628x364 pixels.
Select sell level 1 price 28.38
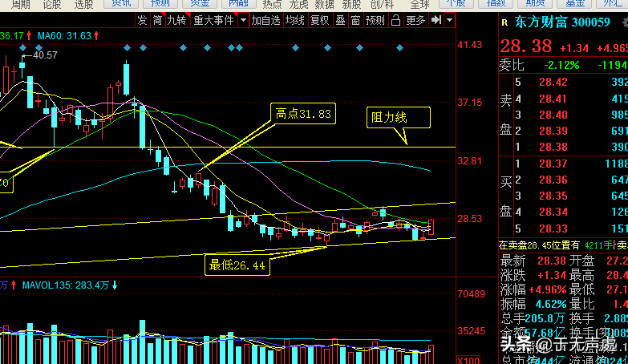tap(553, 147)
